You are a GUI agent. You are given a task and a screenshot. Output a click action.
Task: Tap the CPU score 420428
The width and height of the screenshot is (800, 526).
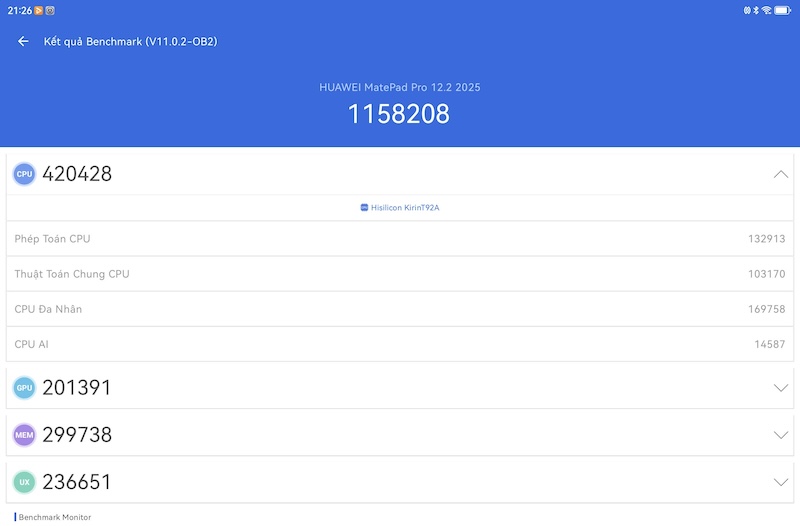(77, 174)
